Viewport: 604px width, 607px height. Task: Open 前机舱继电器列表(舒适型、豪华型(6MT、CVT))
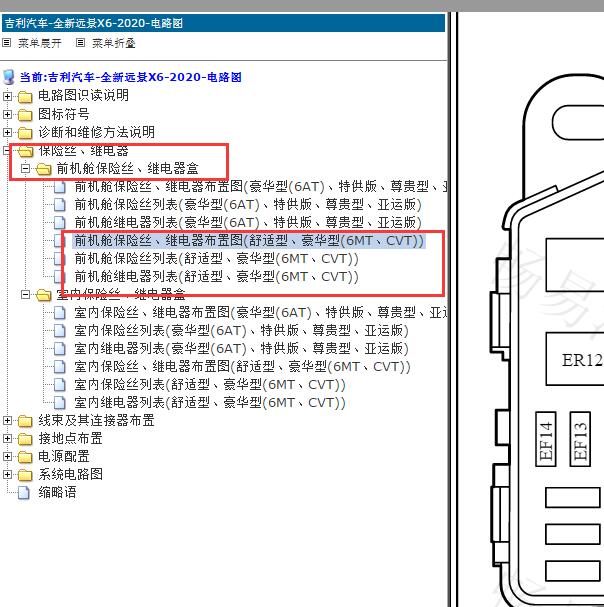(216, 276)
